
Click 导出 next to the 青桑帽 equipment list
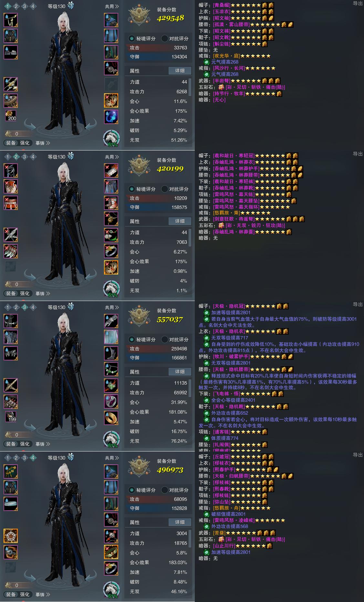[x=358, y=4]
